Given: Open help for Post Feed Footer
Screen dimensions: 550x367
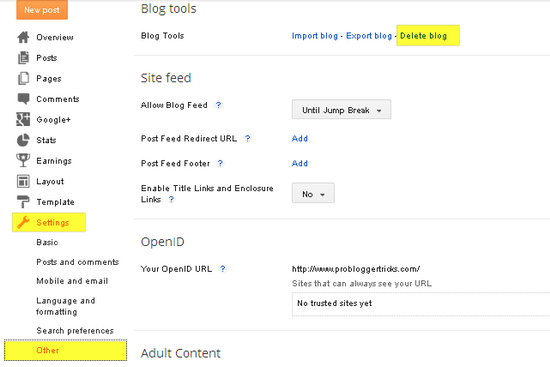Looking at the screenshot, I should tap(220, 163).
